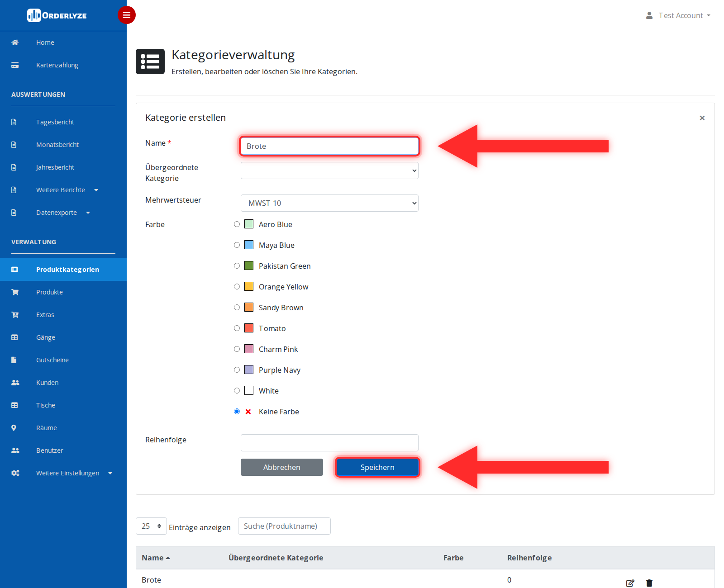Click the edit icon for Brote row

click(630, 583)
